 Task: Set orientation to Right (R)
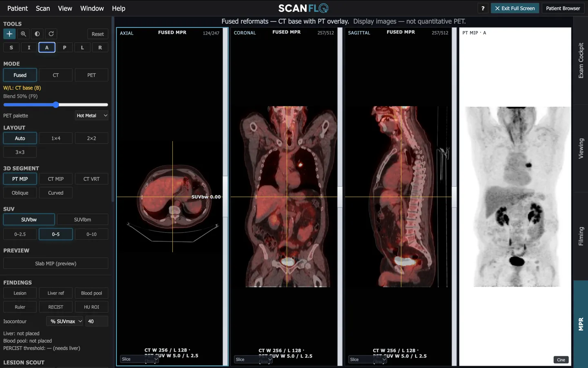[100, 47]
